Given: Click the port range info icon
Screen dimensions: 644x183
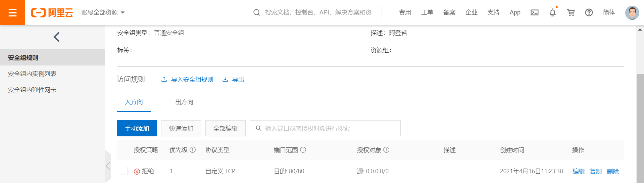Looking at the screenshot, I should click(303, 150).
